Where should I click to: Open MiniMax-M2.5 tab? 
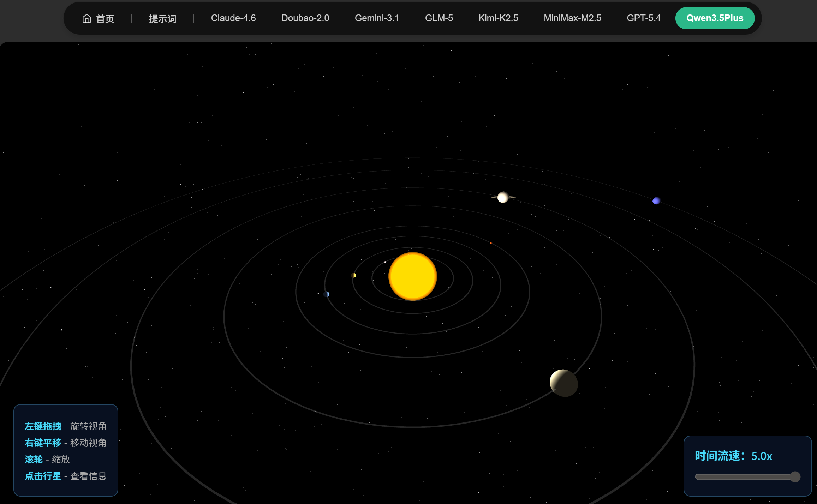(572, 18)
